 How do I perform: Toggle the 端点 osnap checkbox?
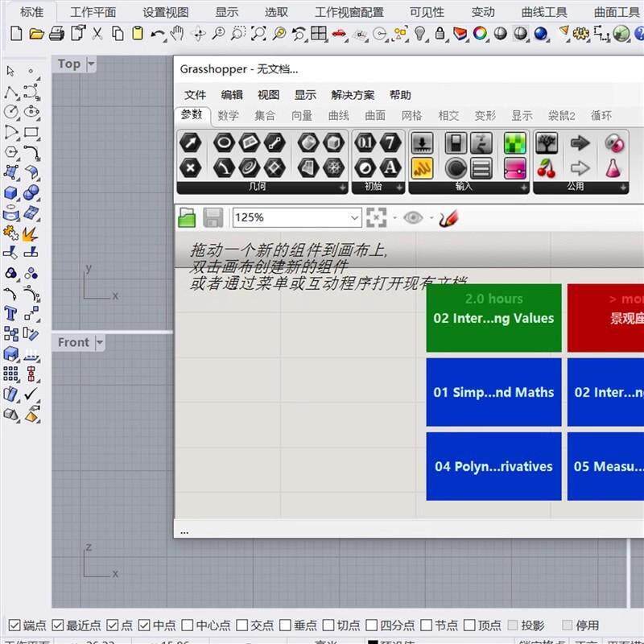(x=14, y=625)
